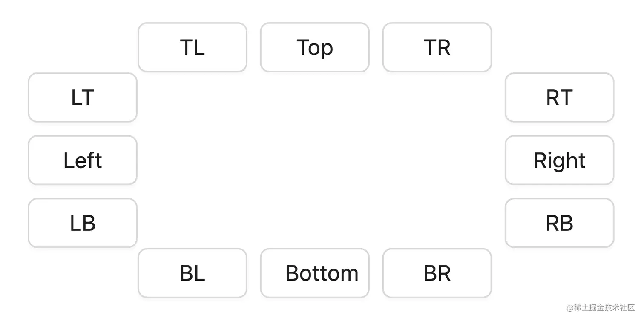644x321 pixels.
Task: Click the RB button
Action: point(560,223)
